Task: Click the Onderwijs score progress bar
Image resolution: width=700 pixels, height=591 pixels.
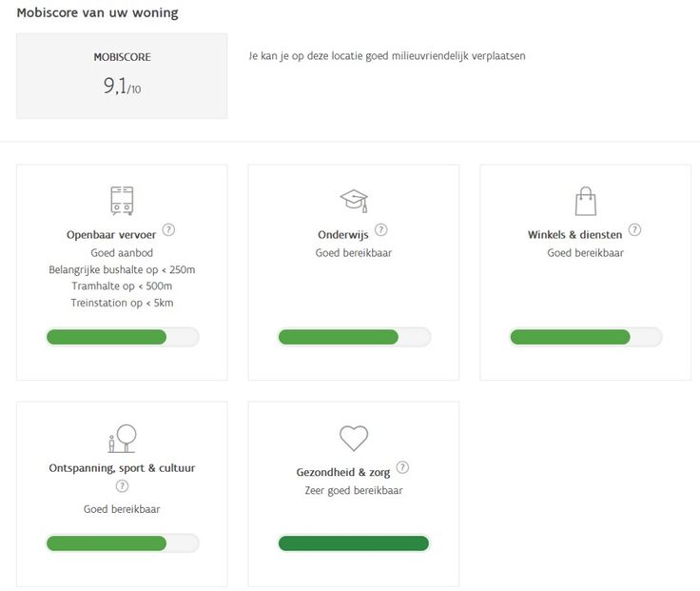Action: tap(354, 337)
